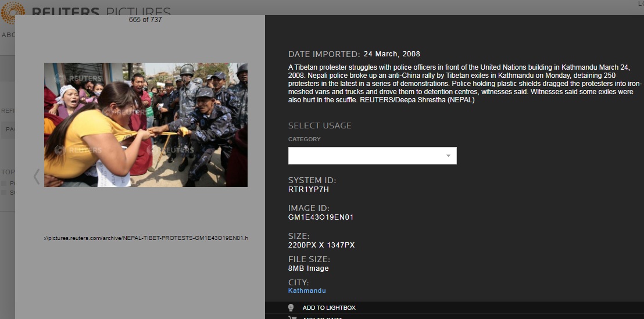
Task: Click the Add to Lightbox bulb icon
Action: (291, 307)
